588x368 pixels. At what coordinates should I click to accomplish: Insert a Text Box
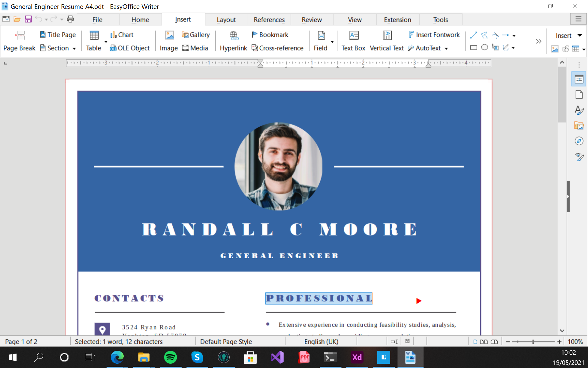[353, 41]
